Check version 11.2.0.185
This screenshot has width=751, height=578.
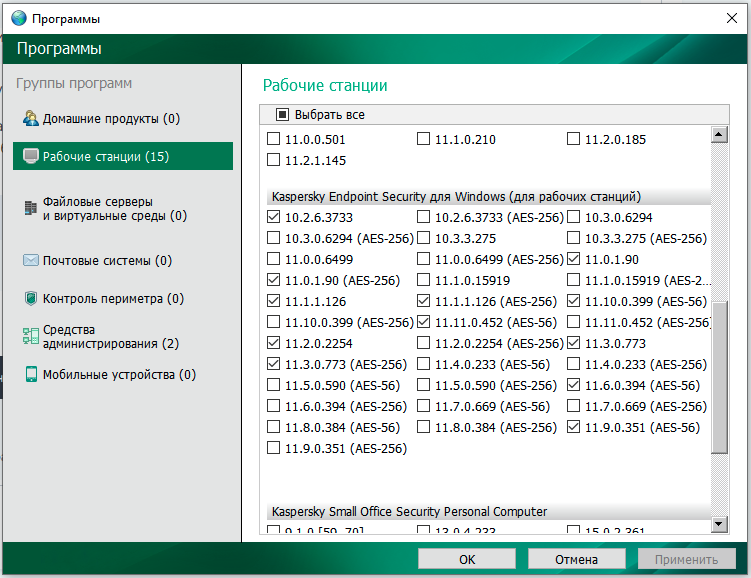pyautogui.click(x=573, y=139)
